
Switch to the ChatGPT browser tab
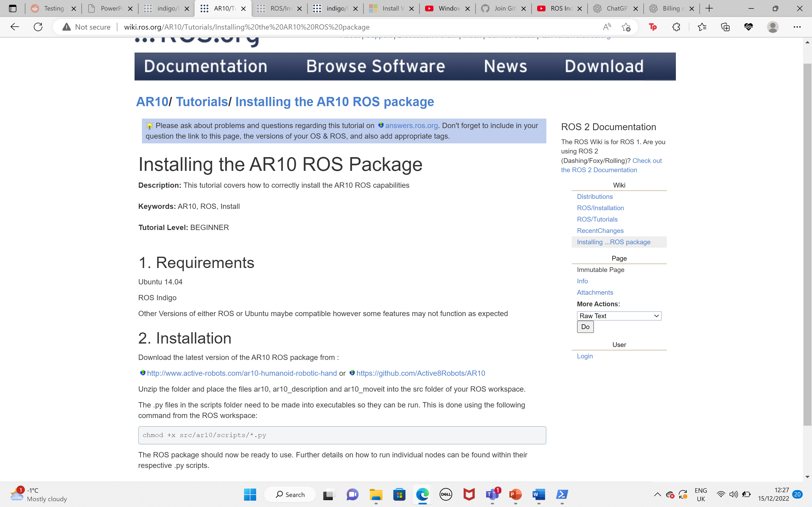pos(616,8)
